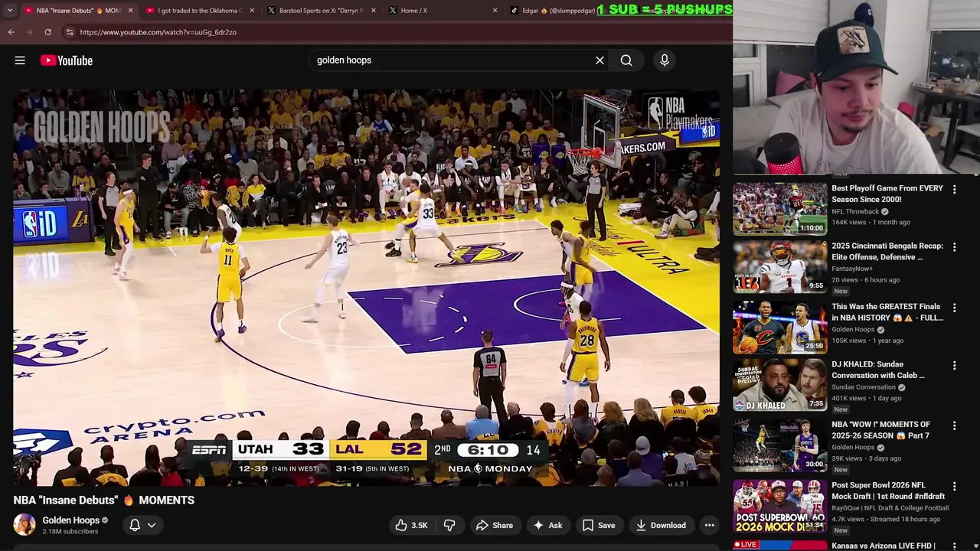Click the browser address bar URL
The height and width of the screenshot is (551, 980).
[158, 32]
